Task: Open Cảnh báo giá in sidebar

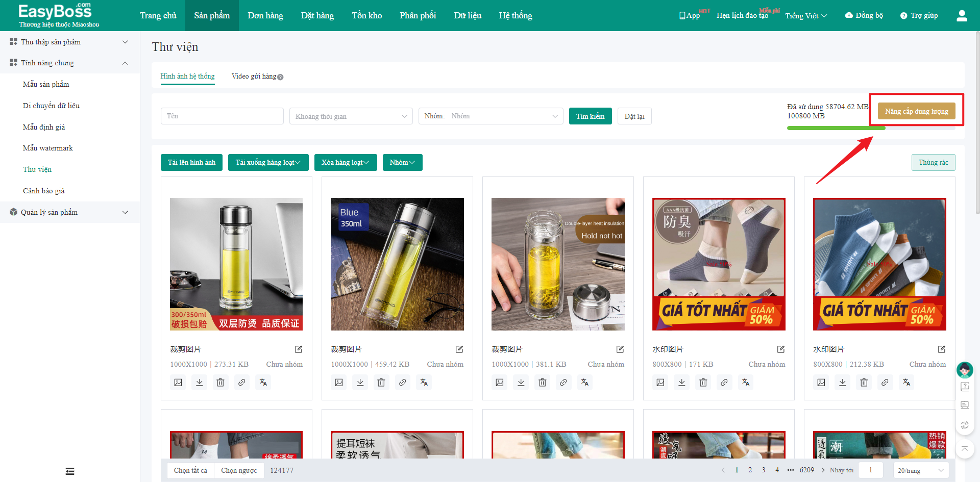Action: (x=44, y=191)
